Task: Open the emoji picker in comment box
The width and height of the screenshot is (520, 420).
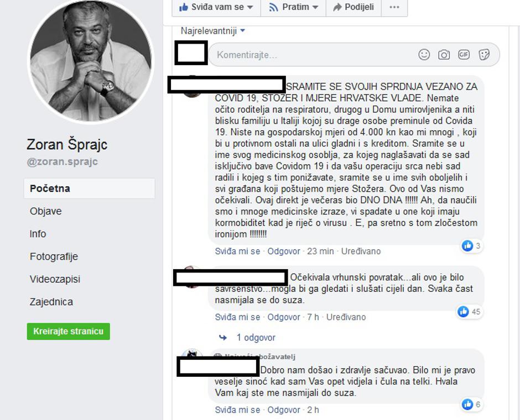Action: click(x=424, y=55)
